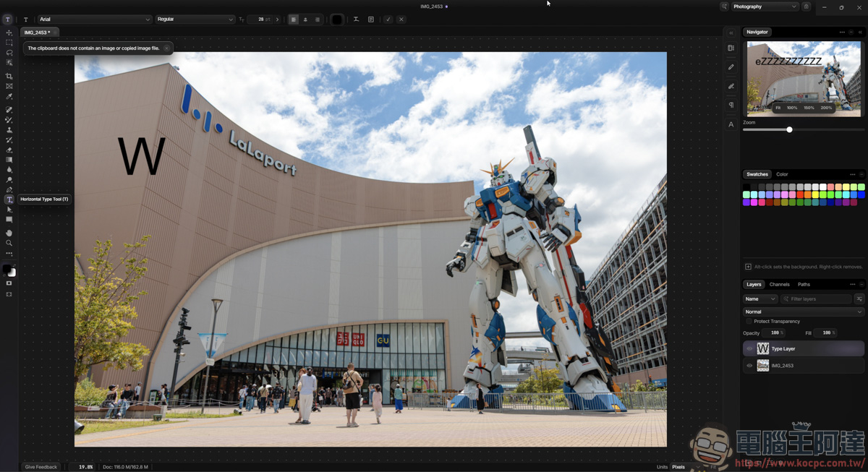Align text left in the options bar

294,20
